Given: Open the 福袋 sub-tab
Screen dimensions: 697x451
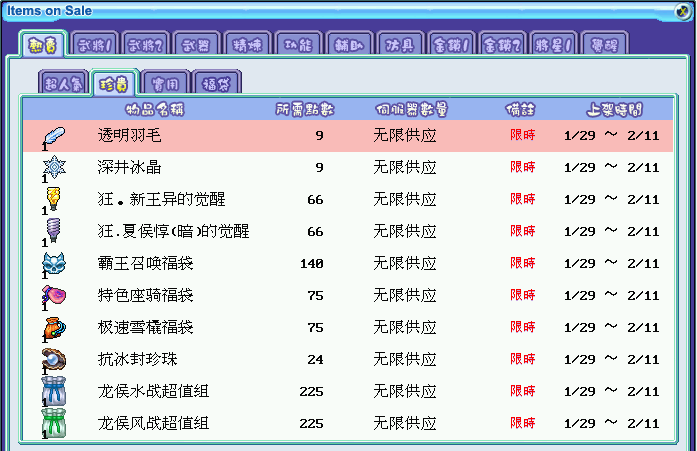Looking at the screenshot, I should coord(216,84).
